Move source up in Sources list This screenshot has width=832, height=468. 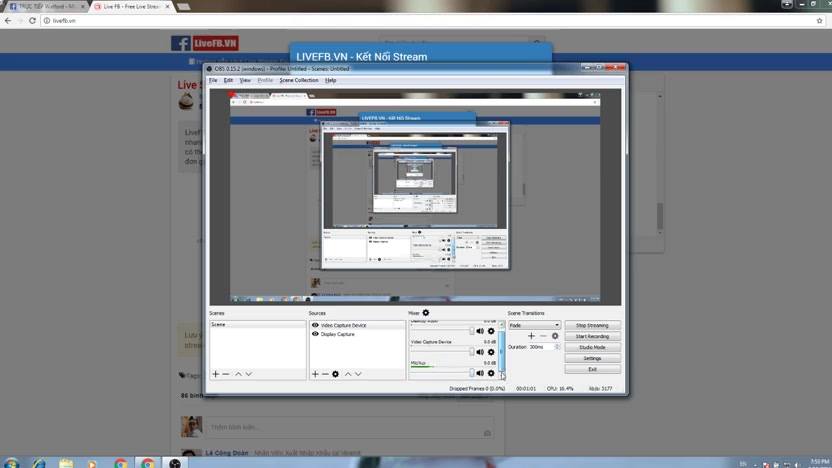(x=348, y=374)
